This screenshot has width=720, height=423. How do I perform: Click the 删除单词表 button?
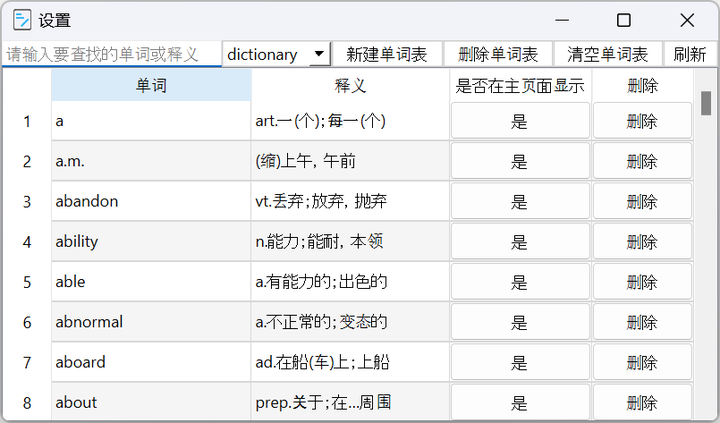pyautogui.click(x=497, y=55)
